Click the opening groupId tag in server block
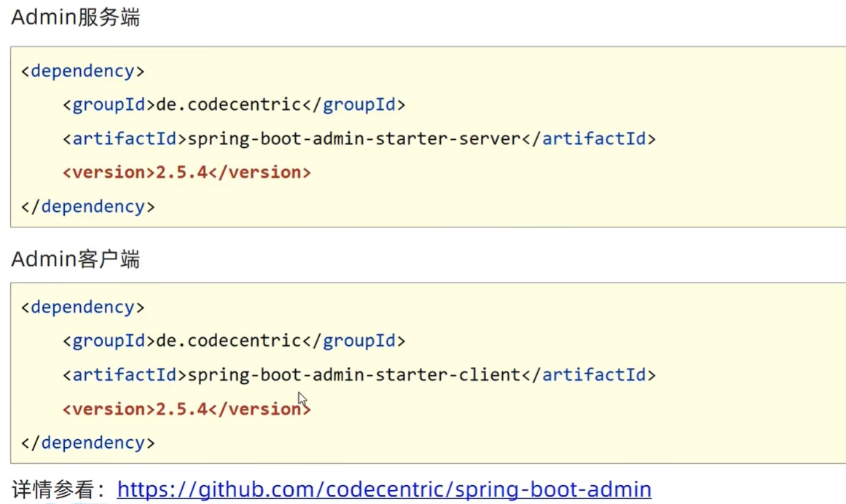Screen dimensions: 846x504 pyautogui.click(x=109, y=105)
